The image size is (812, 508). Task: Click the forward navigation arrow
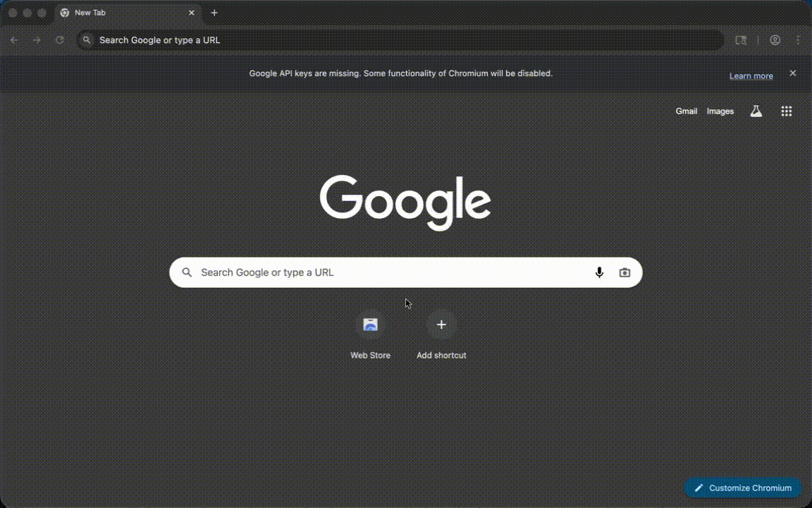click(37, 40)
